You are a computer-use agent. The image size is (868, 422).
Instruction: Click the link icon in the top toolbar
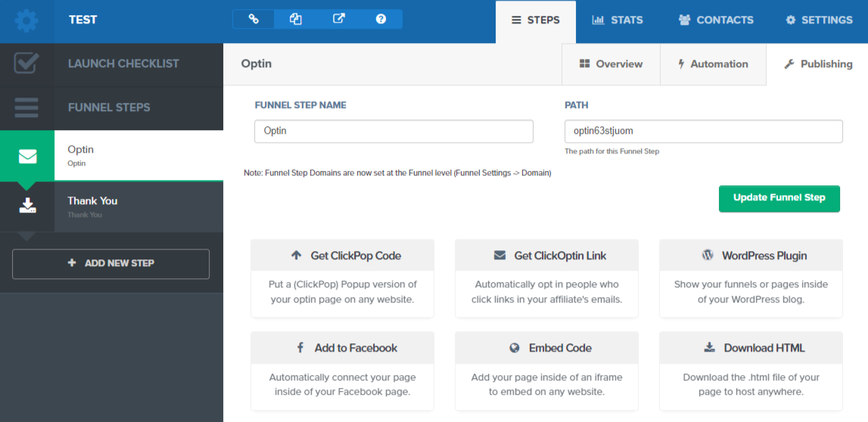(254, 20)
